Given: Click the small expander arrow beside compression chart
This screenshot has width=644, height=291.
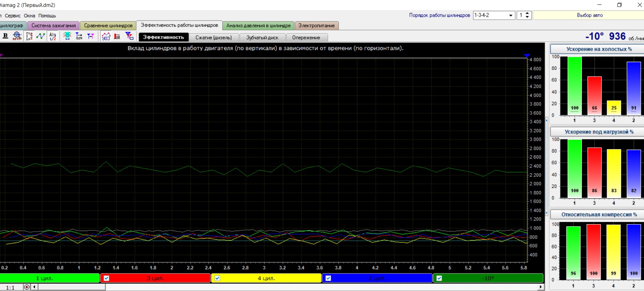Looking at the screenshot, I should 547,213.
